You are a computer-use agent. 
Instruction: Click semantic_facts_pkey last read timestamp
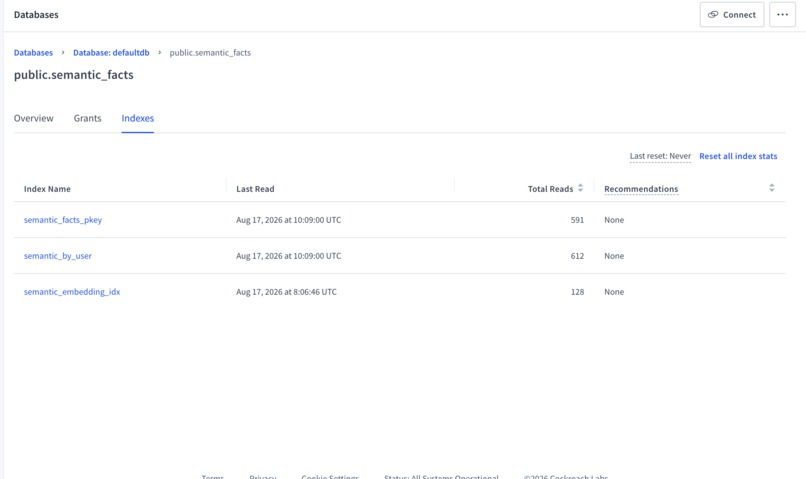288,220
